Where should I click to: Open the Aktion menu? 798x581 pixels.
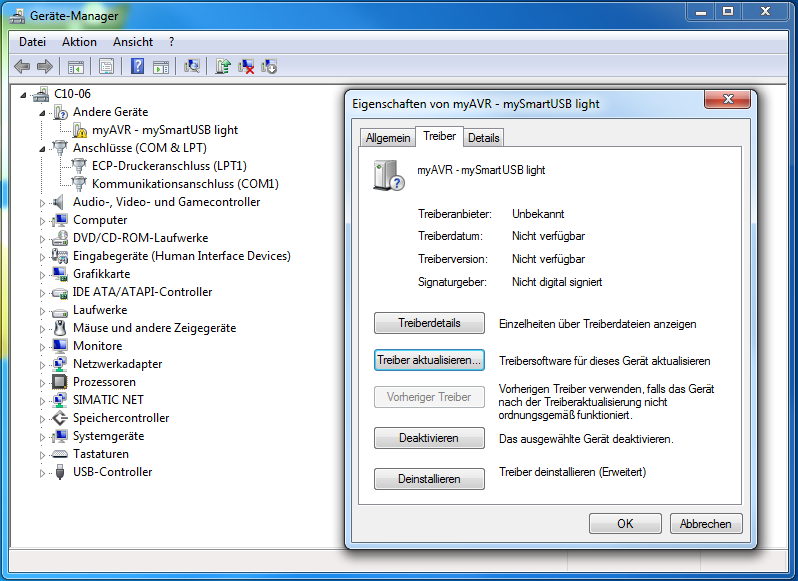click(x=79, y=42)
